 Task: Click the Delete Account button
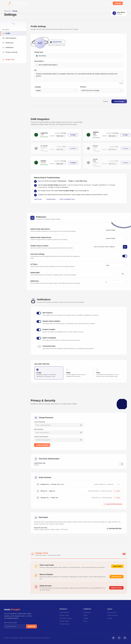(x=116, y=588)
